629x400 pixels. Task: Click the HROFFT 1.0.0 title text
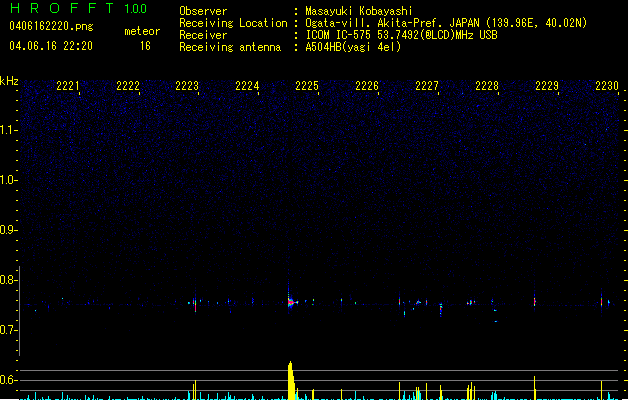click(78, 8)
